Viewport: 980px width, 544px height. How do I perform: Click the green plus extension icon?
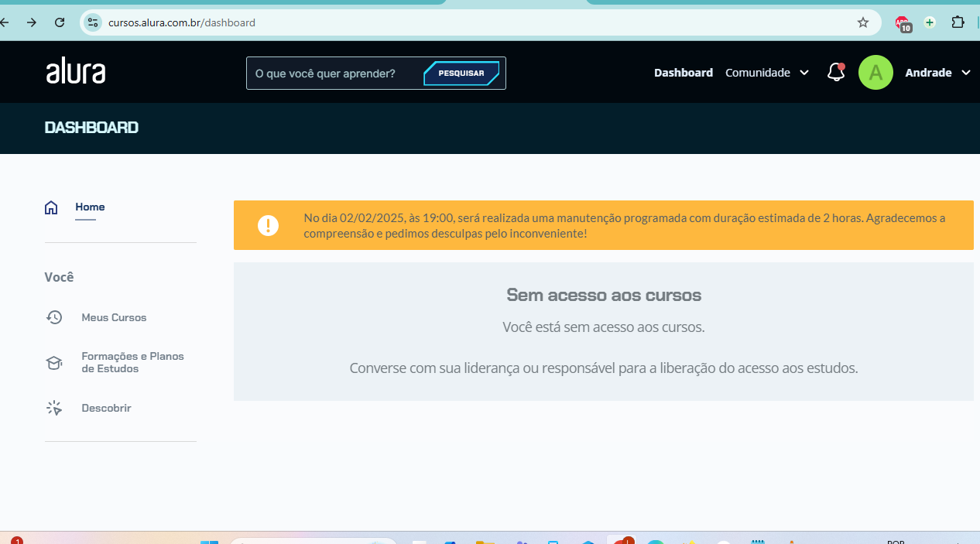930,22
